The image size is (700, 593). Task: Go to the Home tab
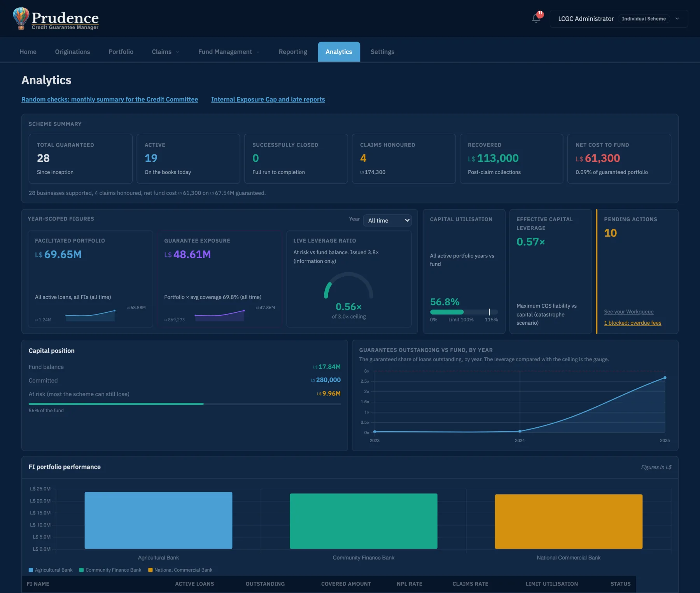[28, 52]
